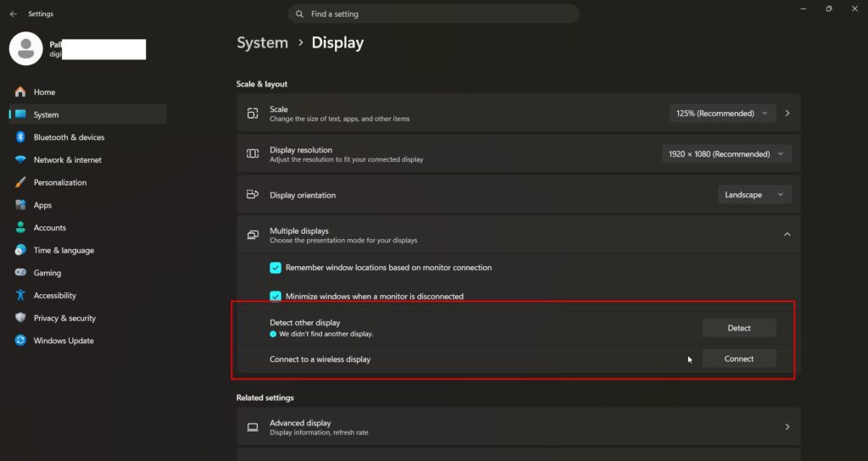Screen dimensions: 868x461
Task: Click System in the breadcrumb
Action: [263, 42]
